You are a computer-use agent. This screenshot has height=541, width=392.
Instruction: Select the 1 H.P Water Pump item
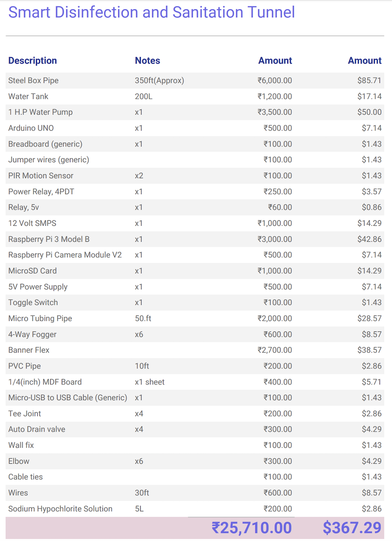(x=40, y=112)
